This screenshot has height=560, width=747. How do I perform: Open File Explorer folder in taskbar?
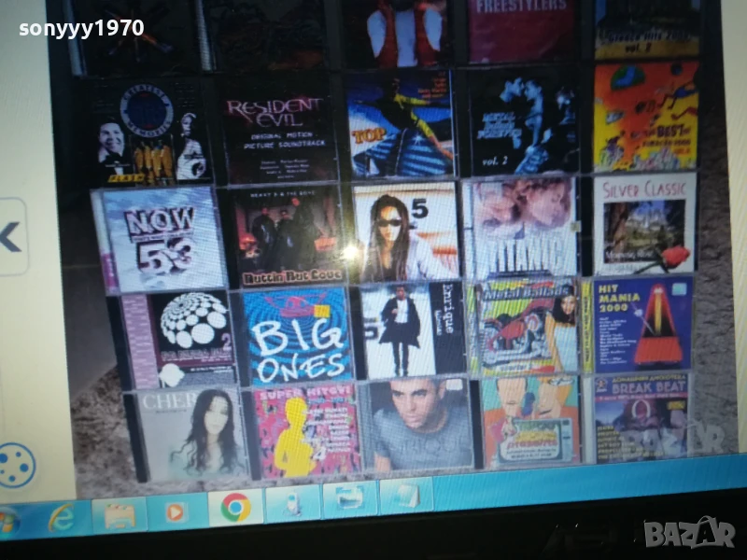(119, 514)
